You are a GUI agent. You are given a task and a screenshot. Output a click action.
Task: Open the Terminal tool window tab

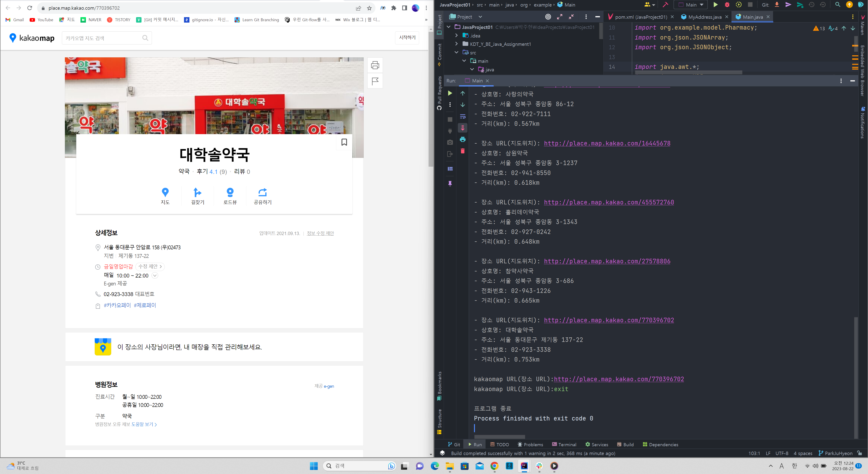click(x=564, y=444)
